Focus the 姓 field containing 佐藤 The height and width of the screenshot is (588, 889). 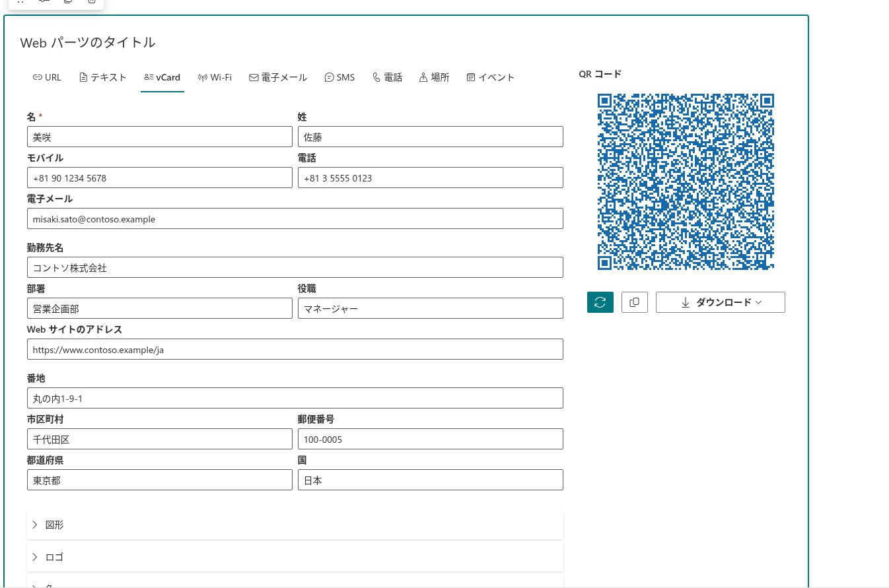pyautogui.click(x=431, y=137)
